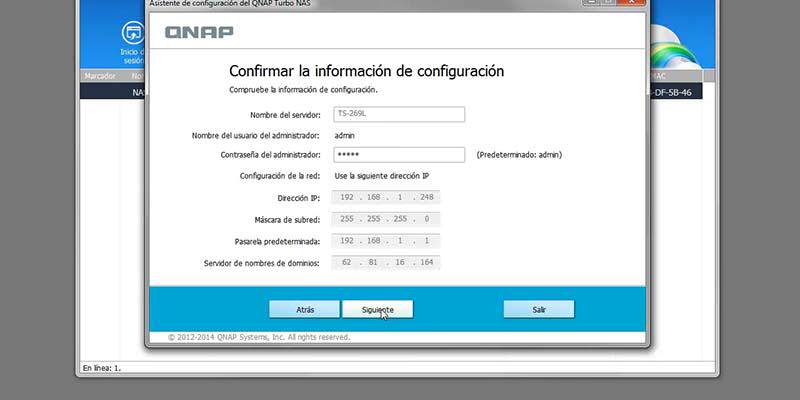The width and height of the screenshot is (800, 400).
Task: Click the © 2012-2014 QNAP Systems copyright text
Action: [x=259, y=337]
